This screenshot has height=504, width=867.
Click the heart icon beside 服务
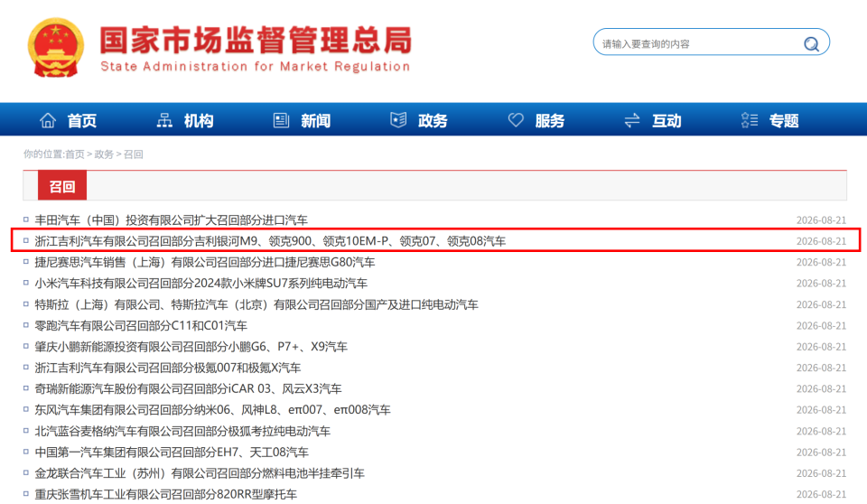click(516, 120)
